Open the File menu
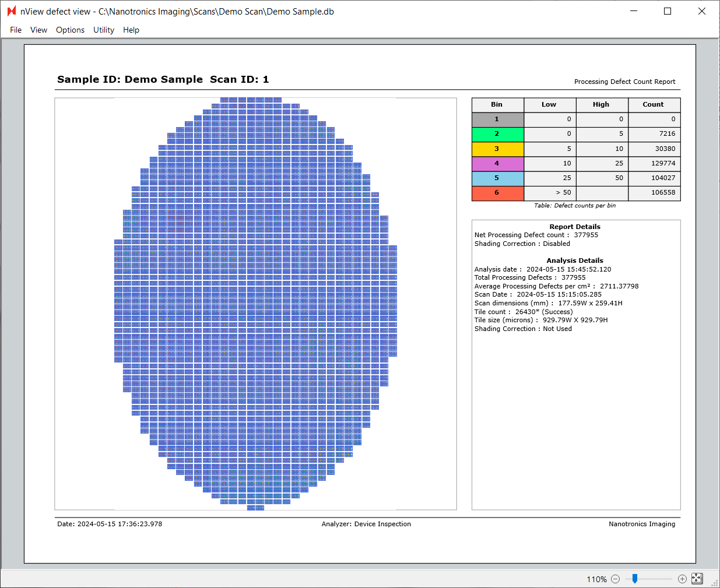 tap(16, 30)
